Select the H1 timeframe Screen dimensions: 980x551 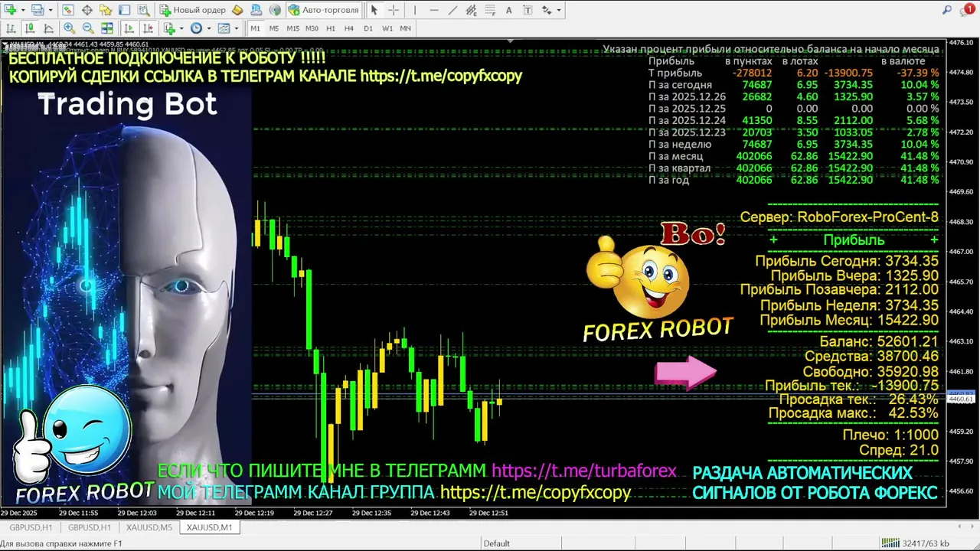331,28
